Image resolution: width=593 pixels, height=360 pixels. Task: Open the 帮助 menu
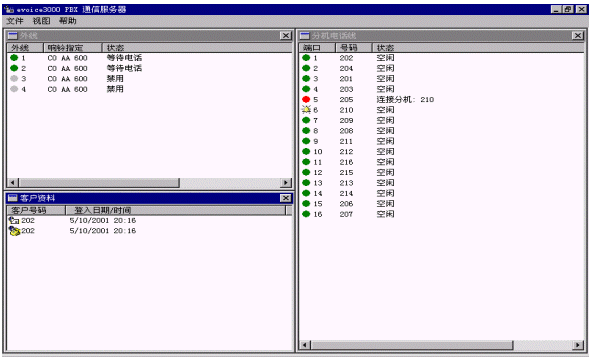(68, 21)
